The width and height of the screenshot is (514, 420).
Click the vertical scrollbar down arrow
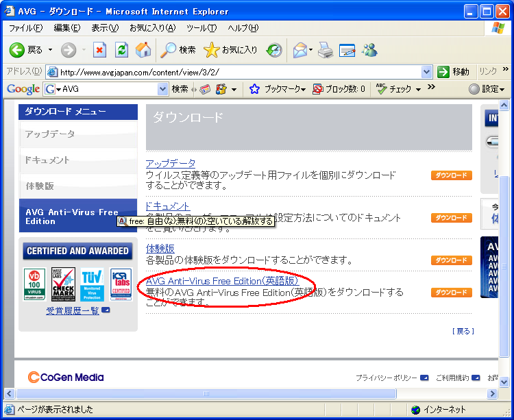pyautogui.click(x=504, y=382)
